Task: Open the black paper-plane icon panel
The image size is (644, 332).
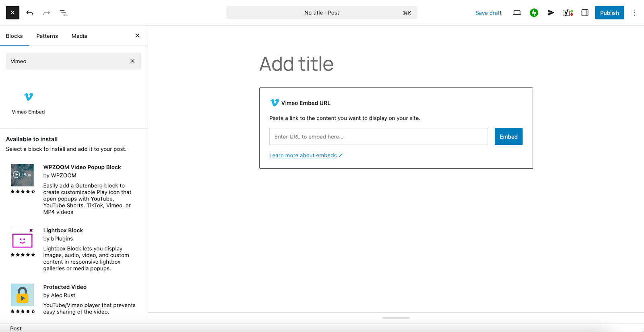Action: point(551,13)
